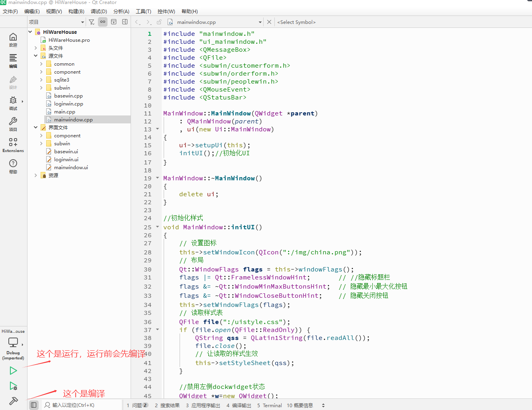This screenshot has height=410, width=532.
Task: Select loginwin.ui form file
Action: 66,159
